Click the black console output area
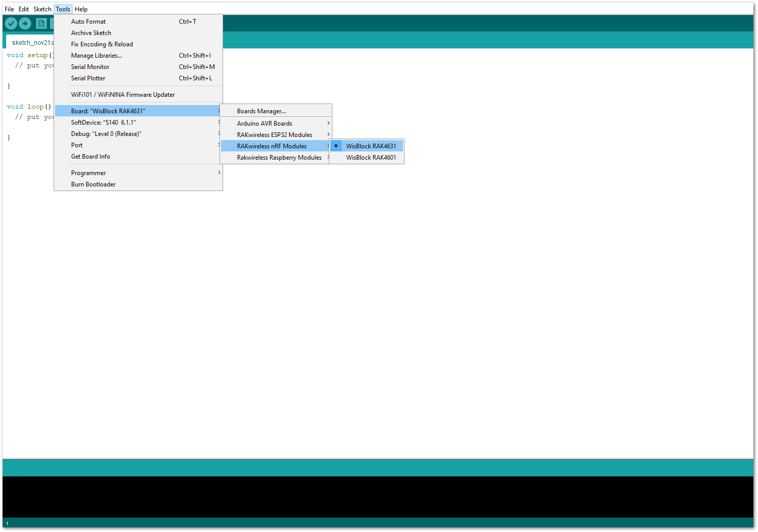 pyautogui.click(x=378, y=497)
